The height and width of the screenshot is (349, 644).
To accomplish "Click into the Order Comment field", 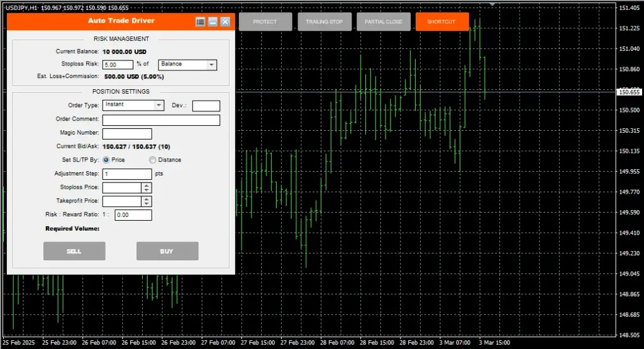I will 161,120.
